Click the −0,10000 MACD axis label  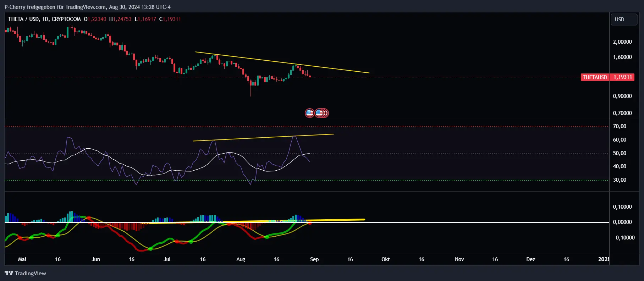point(624,238)
